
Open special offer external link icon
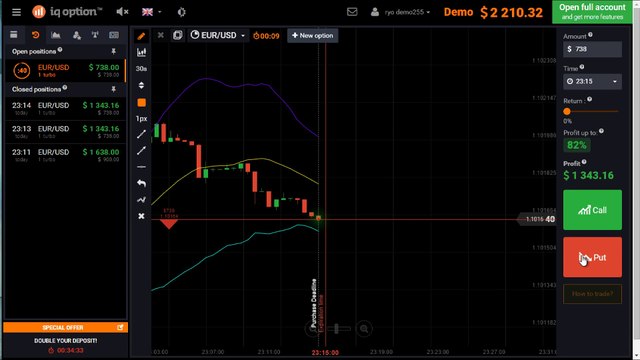pos(120,327)
